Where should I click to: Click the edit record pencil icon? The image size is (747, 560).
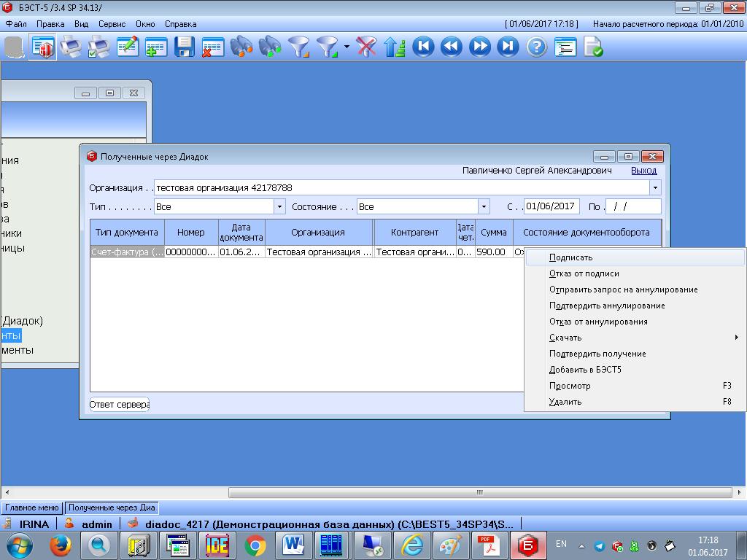click(x=128, y=47)
